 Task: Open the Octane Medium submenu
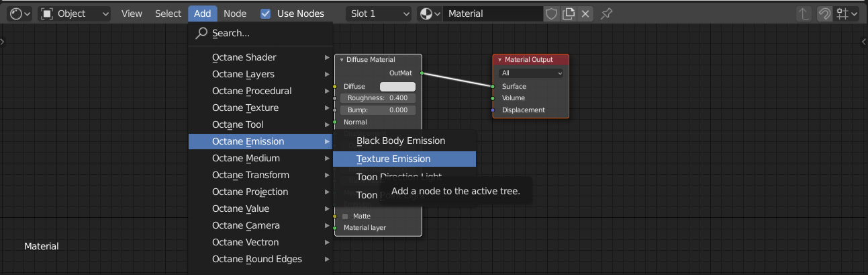[x=260, y=158]
